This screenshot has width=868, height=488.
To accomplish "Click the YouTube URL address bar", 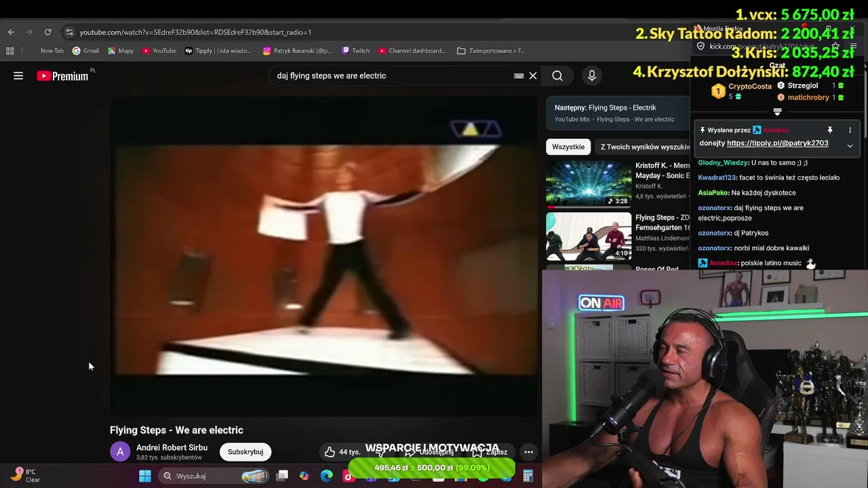I will click(195, 32).
